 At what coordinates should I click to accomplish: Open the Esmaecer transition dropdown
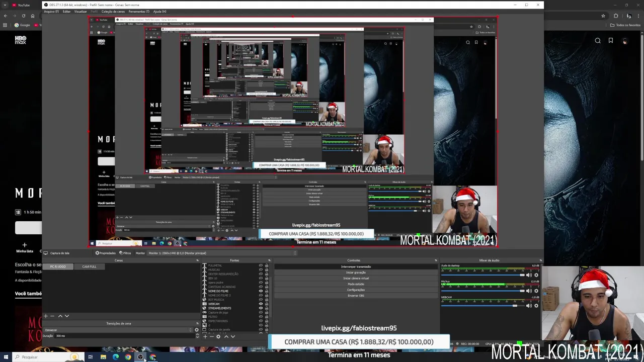tap(118, 330)
